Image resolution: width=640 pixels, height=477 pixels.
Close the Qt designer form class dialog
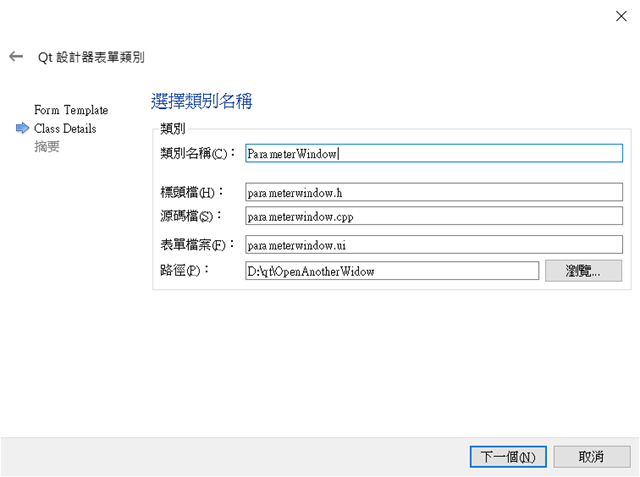coord(621,16)
